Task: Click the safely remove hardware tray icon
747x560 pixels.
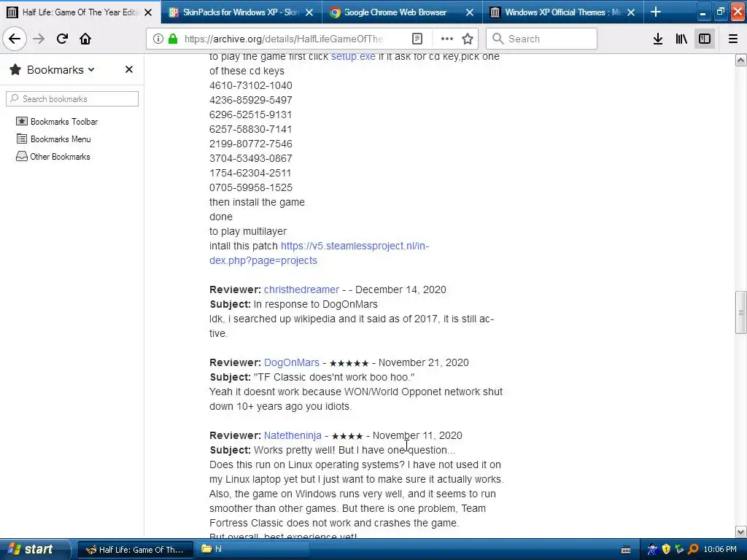Action: (679, 550)
